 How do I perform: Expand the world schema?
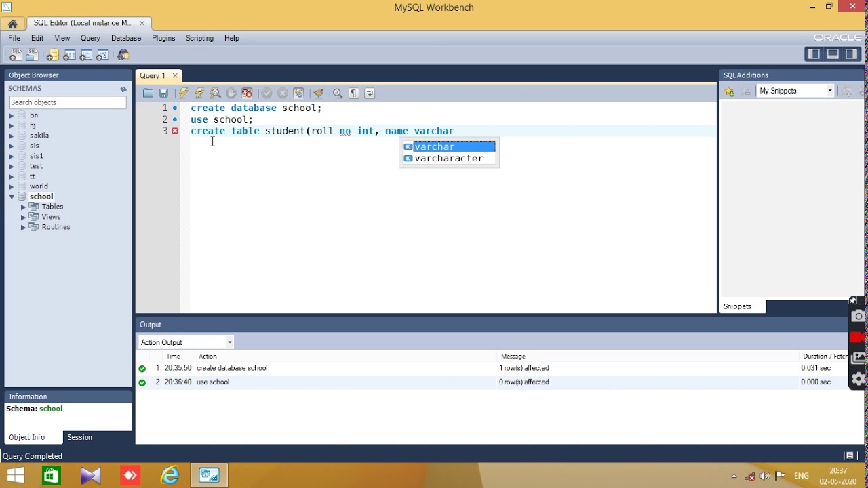[11, 186]
